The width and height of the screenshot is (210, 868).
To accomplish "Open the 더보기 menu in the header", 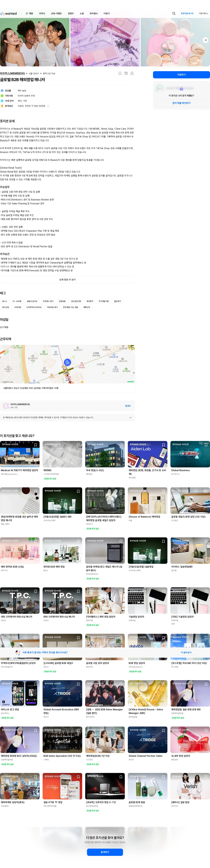I will [106, 14].
